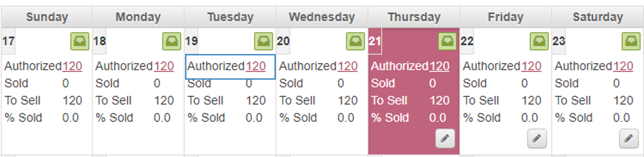Open the green tray icon on Saturday 23

[631, 41]
